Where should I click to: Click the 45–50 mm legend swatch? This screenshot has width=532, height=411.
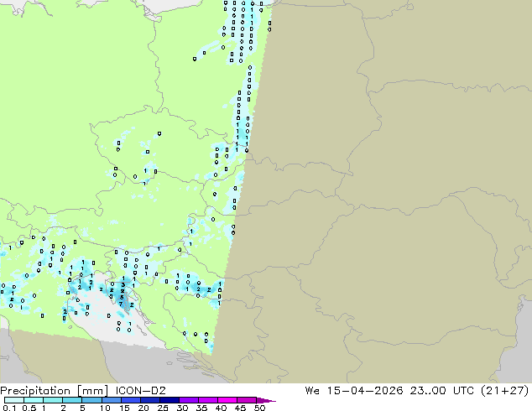click(247, 400)
